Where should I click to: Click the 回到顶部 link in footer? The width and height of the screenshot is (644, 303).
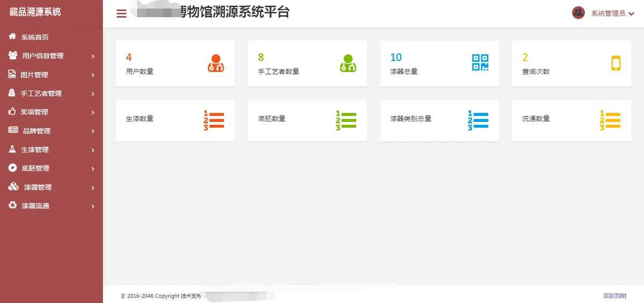pos(614,296)
